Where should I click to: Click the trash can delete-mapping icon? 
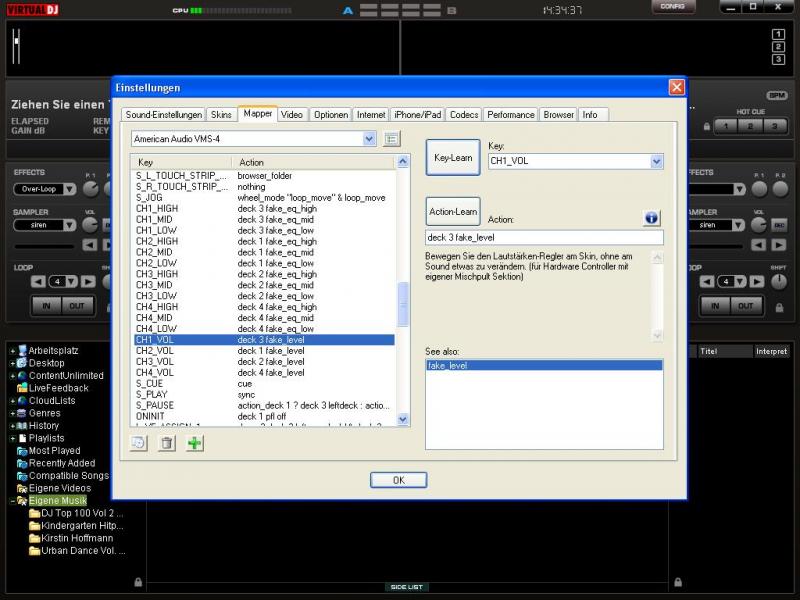click(167, 443)
